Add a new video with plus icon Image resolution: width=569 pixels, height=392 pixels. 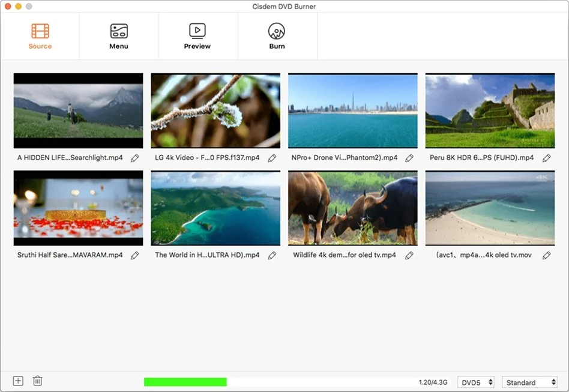18,381
